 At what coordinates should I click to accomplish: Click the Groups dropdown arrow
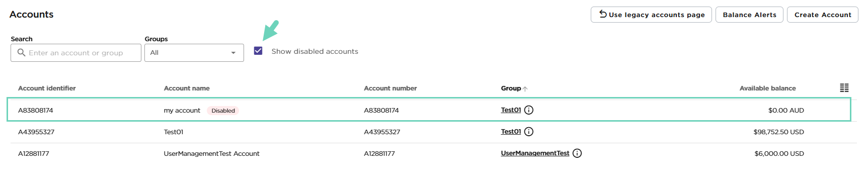click(233, 53)
